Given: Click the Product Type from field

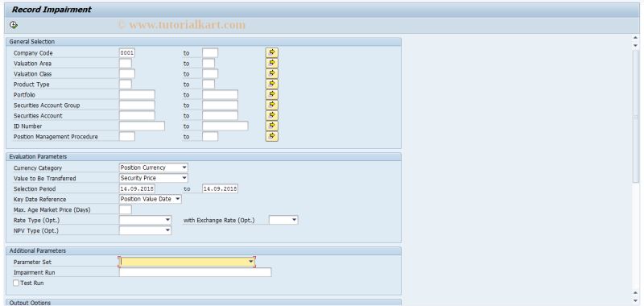Looking at the screenshot, I should click(126, 85).
